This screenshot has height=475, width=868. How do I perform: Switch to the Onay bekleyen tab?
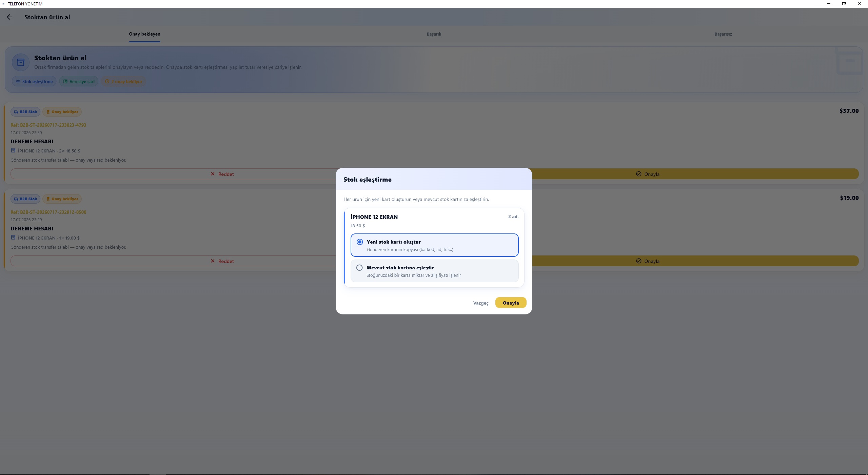[x=144, y=34]
